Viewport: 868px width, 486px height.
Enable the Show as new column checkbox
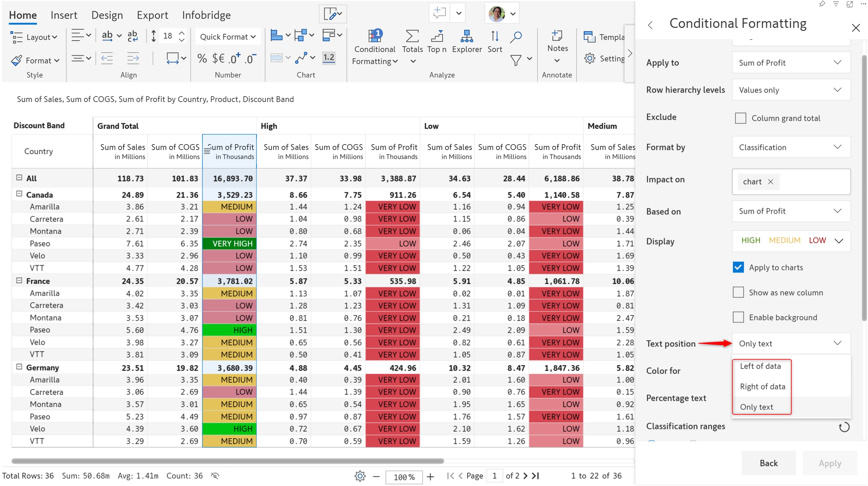pos(738,293)
